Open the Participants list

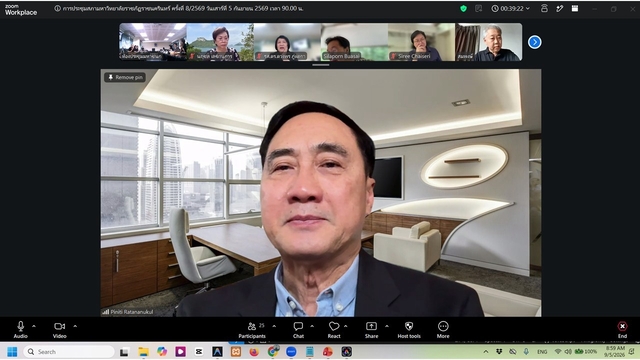click(x=252, y=330)
